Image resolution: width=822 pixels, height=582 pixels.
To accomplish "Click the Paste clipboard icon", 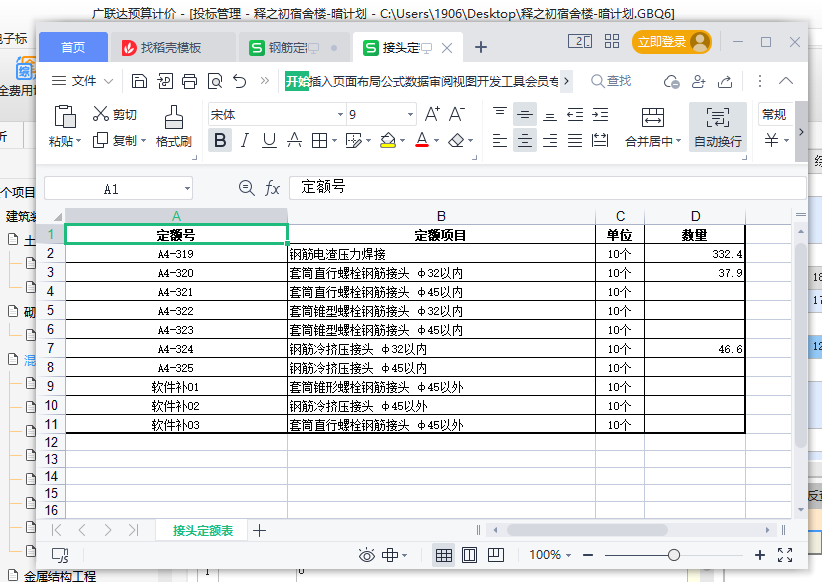I will coord(65,116).
